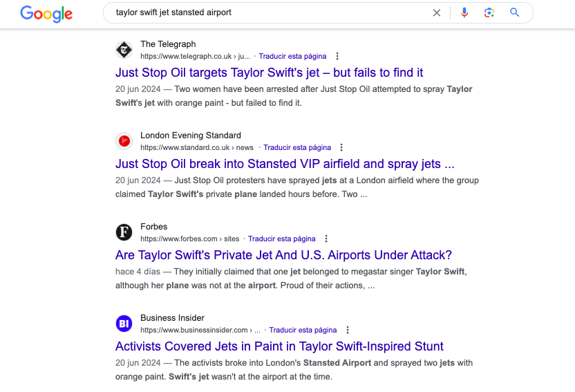Click the Forbes site favicon
The image size is (575, 392).
pos(124,232)
